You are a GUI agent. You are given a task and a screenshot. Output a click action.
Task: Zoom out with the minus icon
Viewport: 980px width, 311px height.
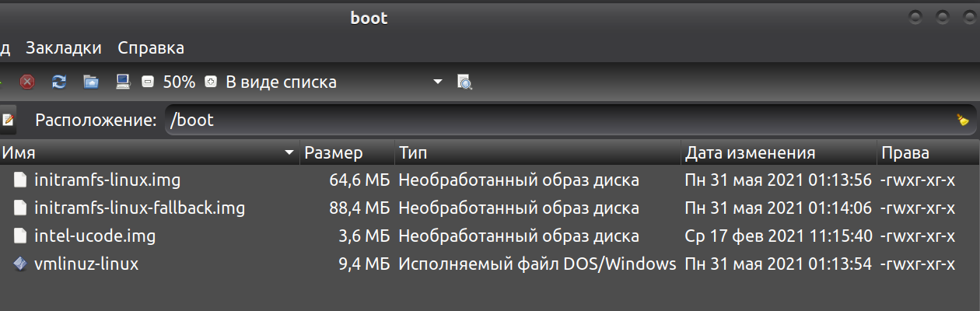click(x=148, y=82)
